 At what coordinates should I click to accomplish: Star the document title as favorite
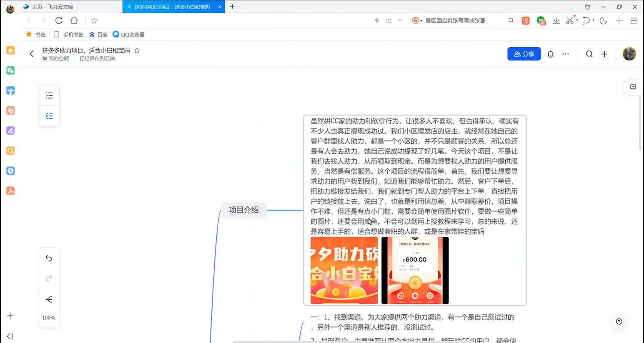coord(137,50)
